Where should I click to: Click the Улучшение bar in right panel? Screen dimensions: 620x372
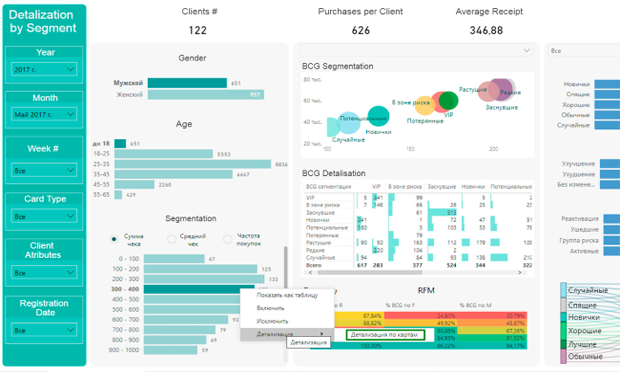click(x=610, y=164)
